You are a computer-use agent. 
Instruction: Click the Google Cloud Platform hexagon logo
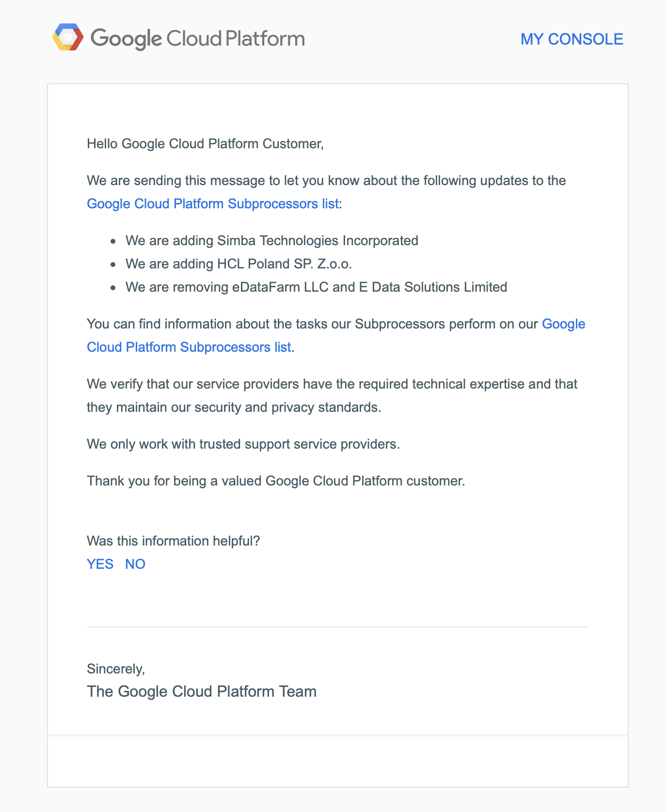tap(68, 37)
